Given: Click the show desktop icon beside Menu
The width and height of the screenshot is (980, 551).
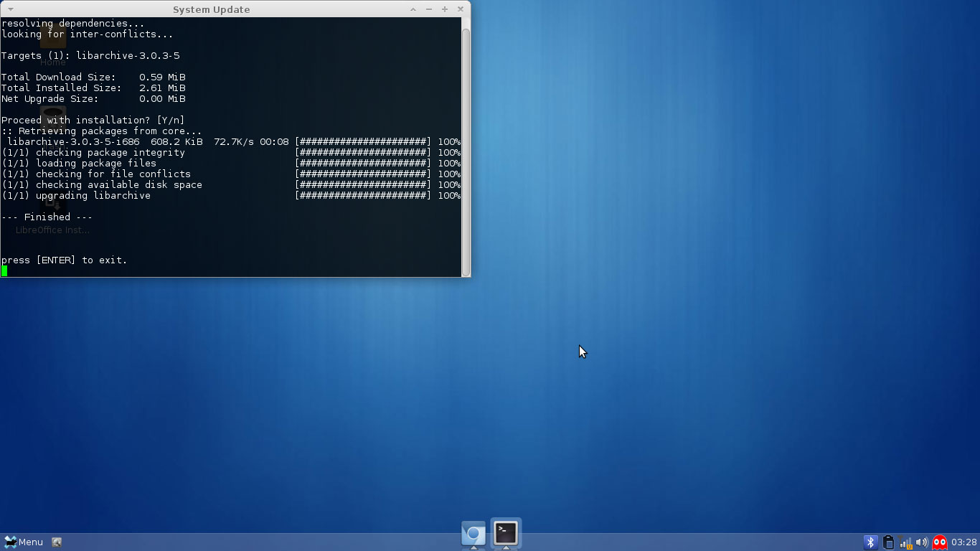Looking at the screenshot, I should [57, 542].
